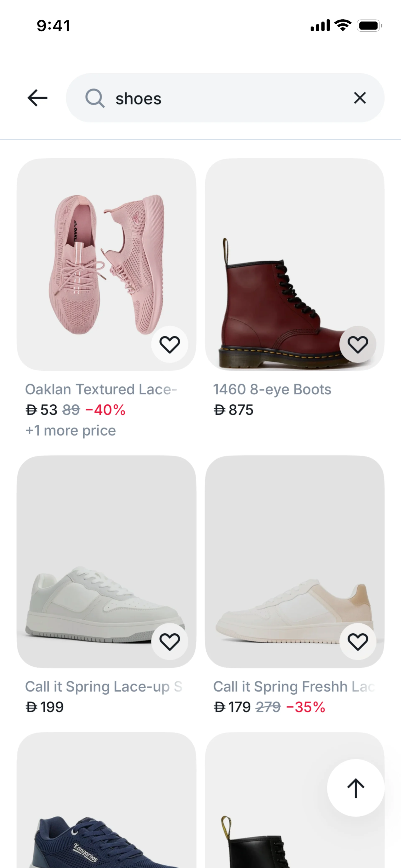The width and height of the screenshot is (401, 868).
Task: Open the 1460 8-eye Boots title
Action: click(272, 389)
